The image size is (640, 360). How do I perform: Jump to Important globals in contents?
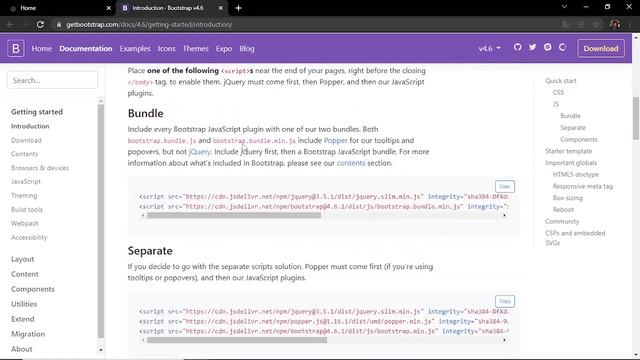coord(571,163)
